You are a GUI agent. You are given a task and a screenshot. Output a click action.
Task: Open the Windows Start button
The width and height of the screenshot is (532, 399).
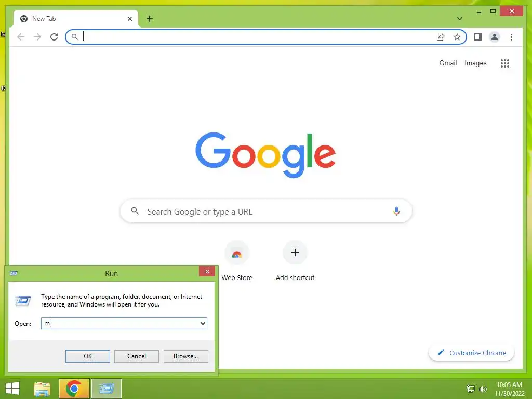(x=12, y=389)
